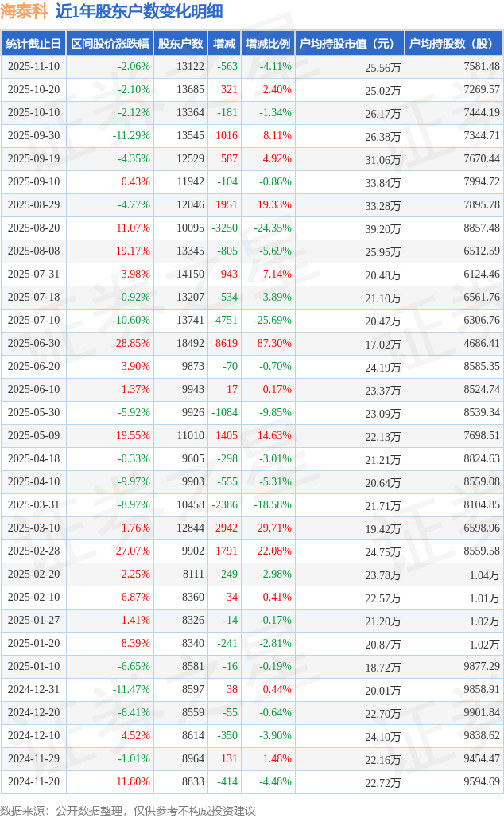Click the 增减 column header
This screenshot has width=504, height=818.
(x=225, y=44)
